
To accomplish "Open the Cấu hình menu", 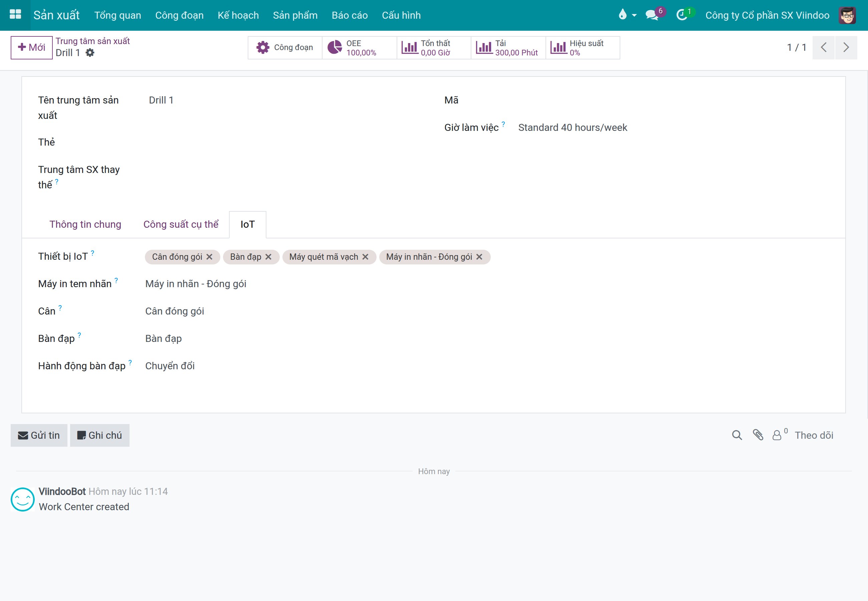I will 401,15.
